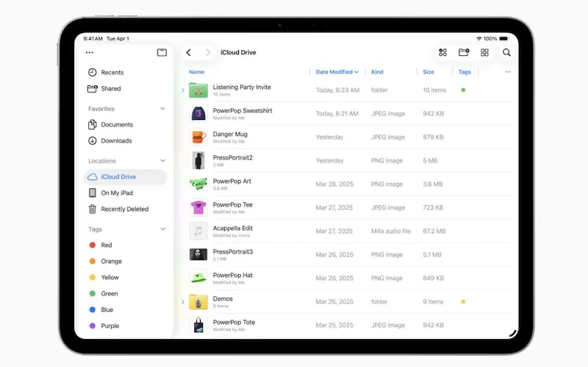
Task: Sort by the Tags column
Action: pos(465,71)
